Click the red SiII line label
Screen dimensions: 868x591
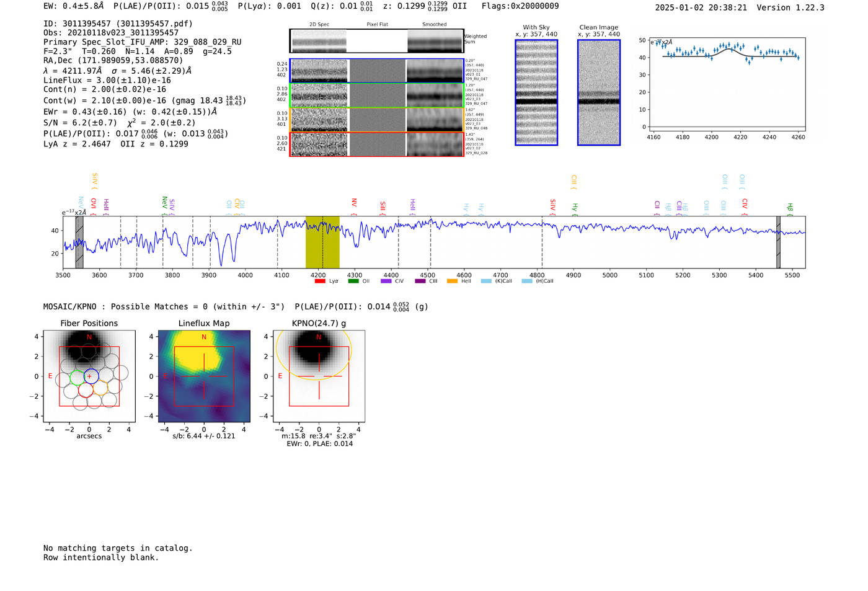tap(383, 208)
